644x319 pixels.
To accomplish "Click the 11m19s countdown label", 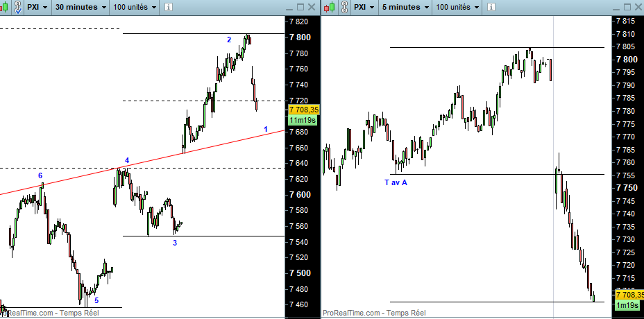I will (303, 120).
